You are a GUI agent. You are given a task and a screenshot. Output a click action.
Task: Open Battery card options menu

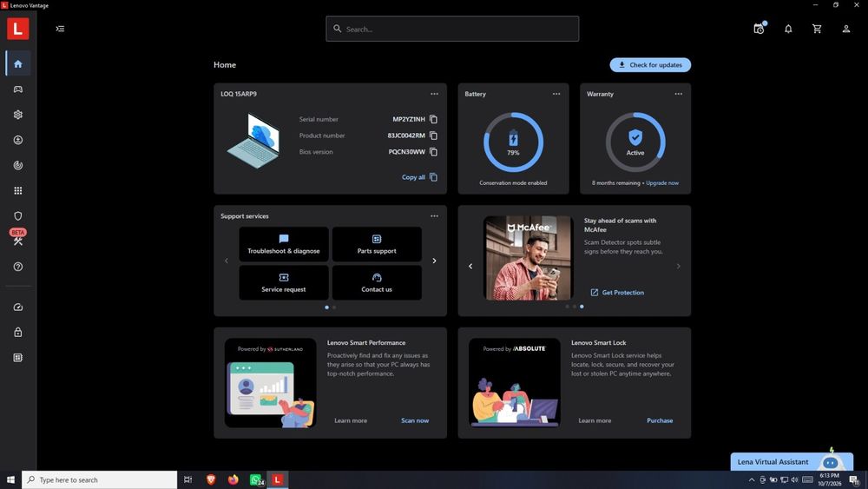(x=556, y=94)
